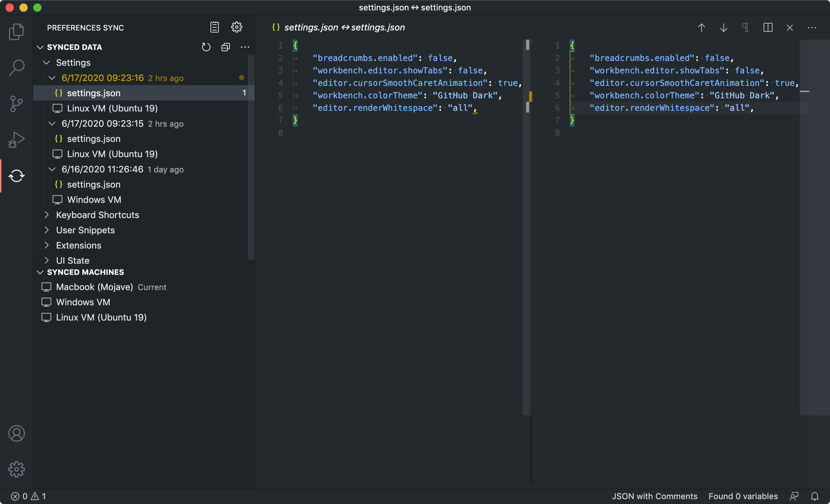Open Synced Data more actions menu
The width and height of the screenshot is (830, 504).
point(245,47)
